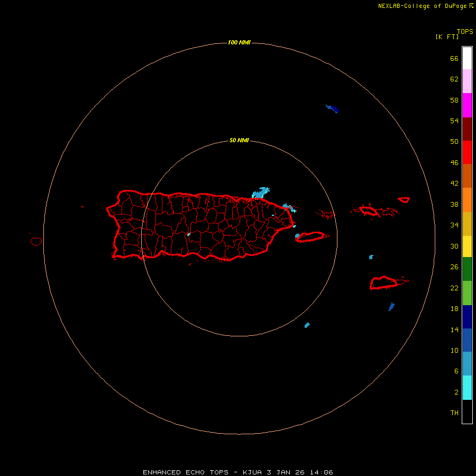This screenshot has height=476, width=476.
Task: Click the St. Thomas island outline
Action: point(369,211)
